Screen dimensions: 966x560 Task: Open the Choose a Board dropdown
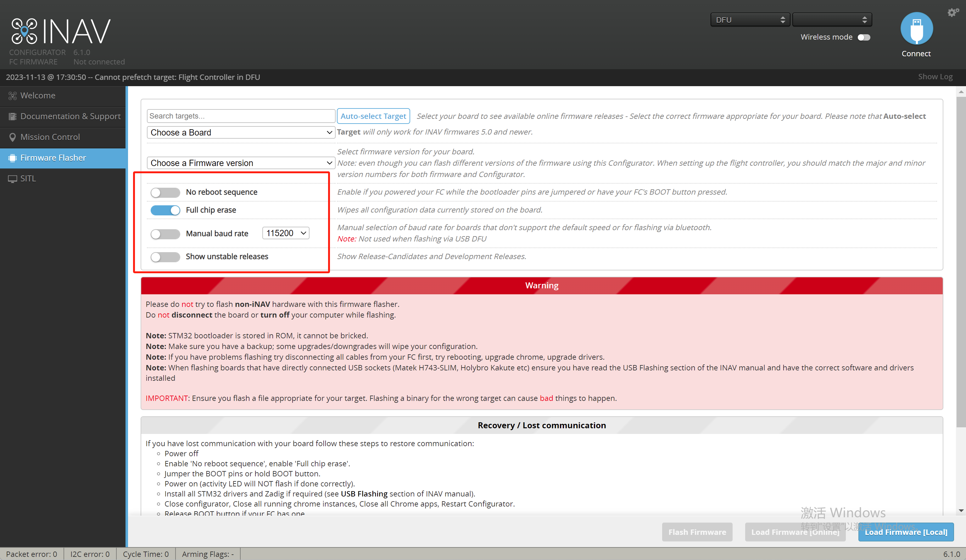(x=241, y=133)
